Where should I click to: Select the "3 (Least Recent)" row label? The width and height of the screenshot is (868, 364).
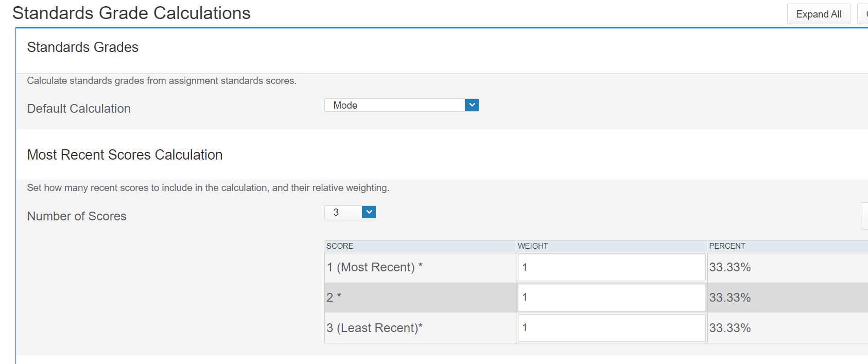click(374, 328)
